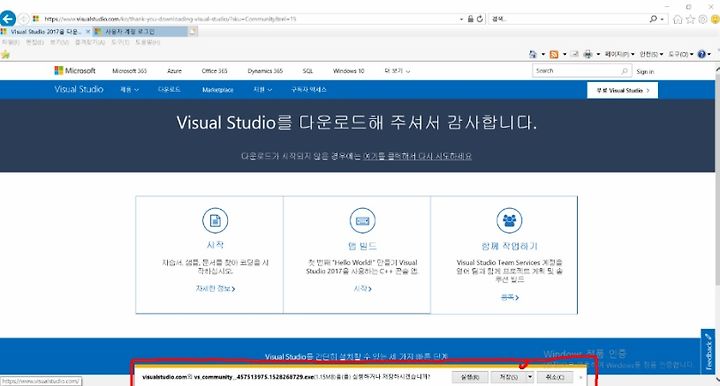Click the Windows 10 nav link

pos(349,71)
